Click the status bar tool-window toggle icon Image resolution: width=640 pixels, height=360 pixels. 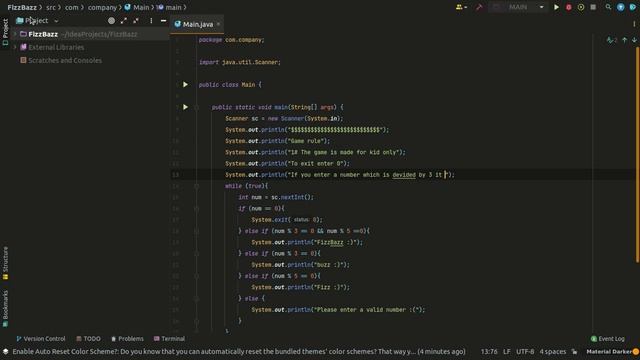5,351
